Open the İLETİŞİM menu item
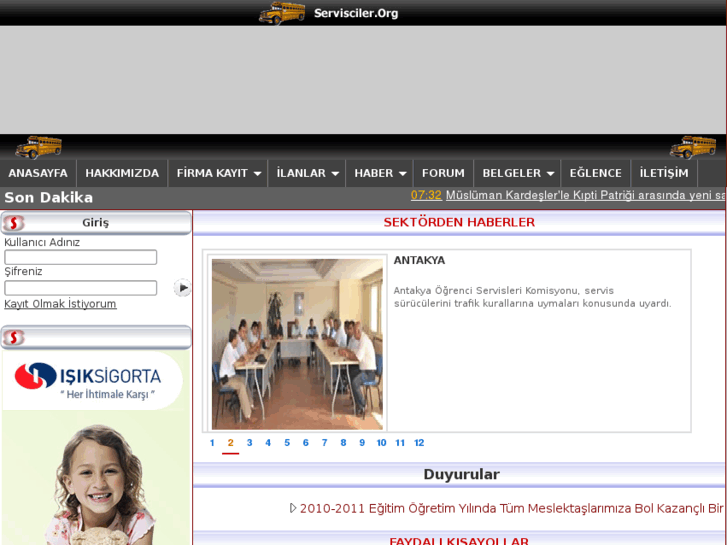This screenshot has width=727, height=545. tap(664, 173)
